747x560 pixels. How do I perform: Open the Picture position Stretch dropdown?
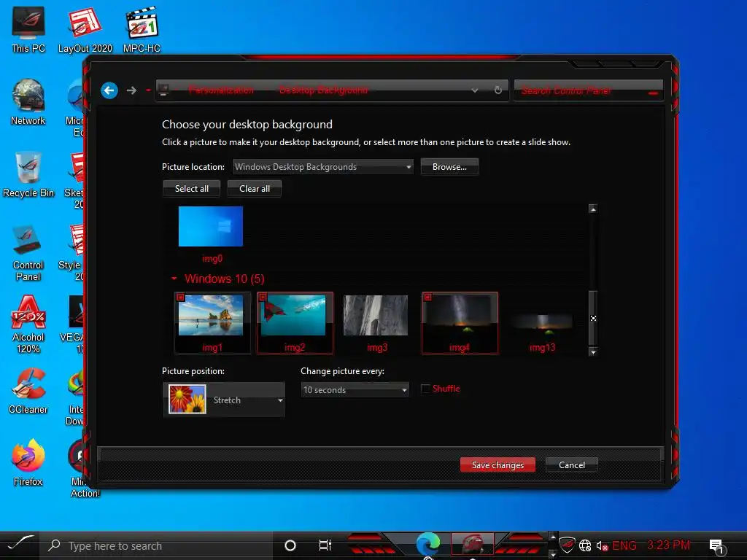pos(224,400)
